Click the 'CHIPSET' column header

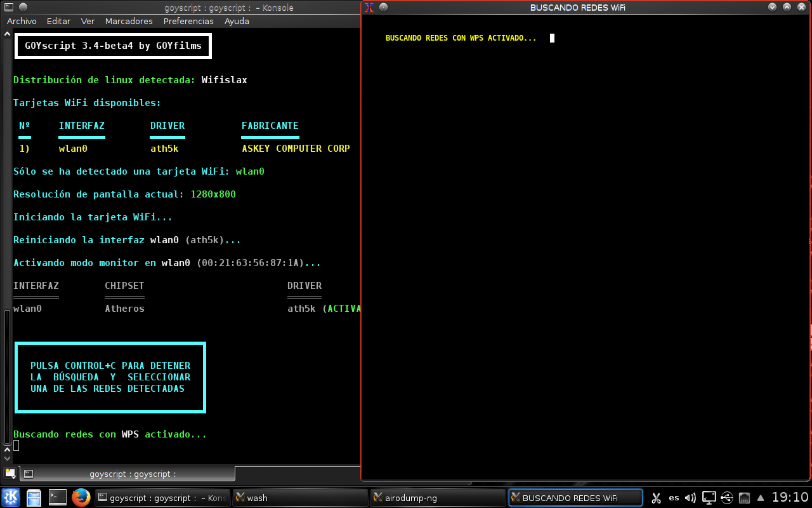point(124,286)
